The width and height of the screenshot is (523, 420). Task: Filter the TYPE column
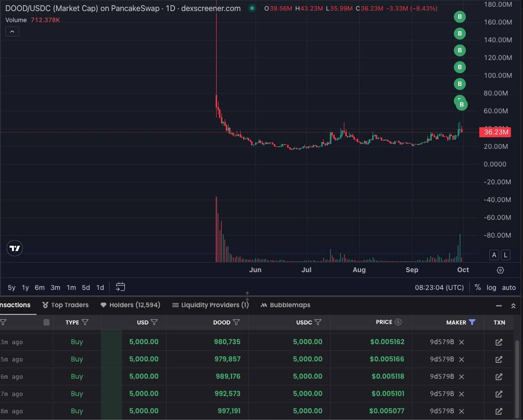pos(85,323)
